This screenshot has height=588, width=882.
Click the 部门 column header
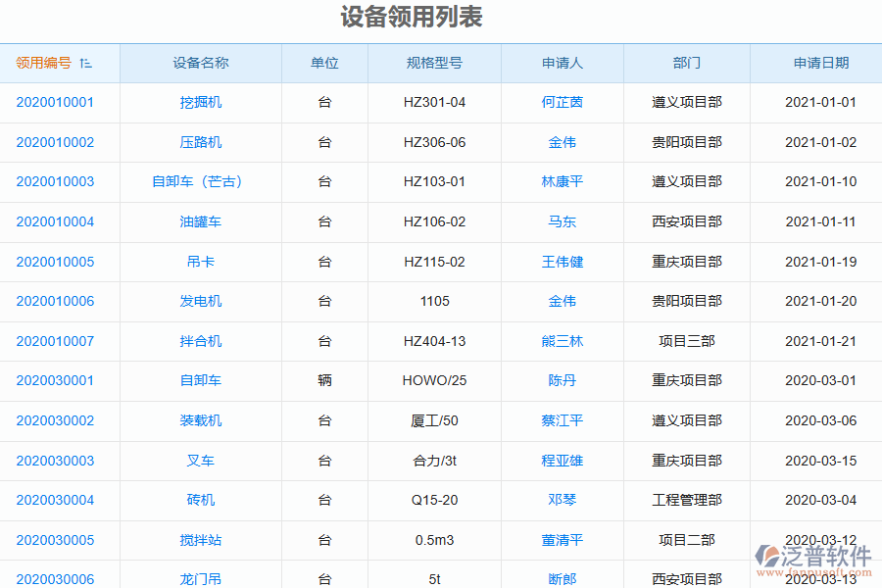click(x=686, y=62)
